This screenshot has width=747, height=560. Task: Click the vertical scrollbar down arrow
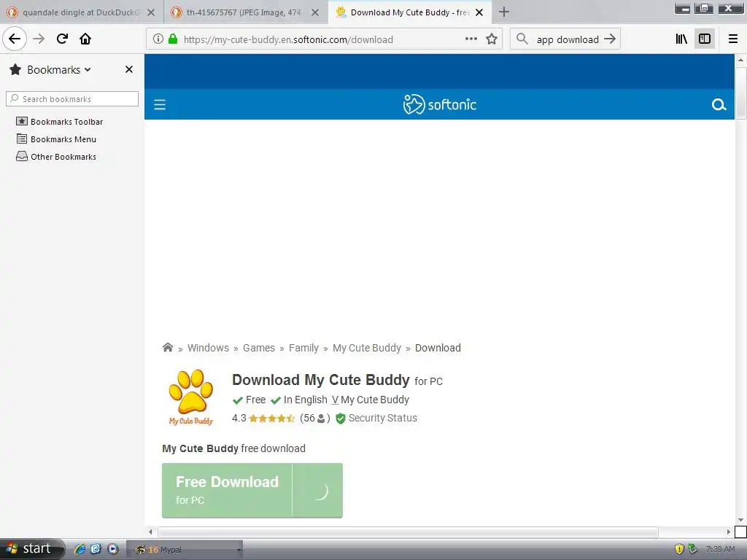[x=740, y=519]
